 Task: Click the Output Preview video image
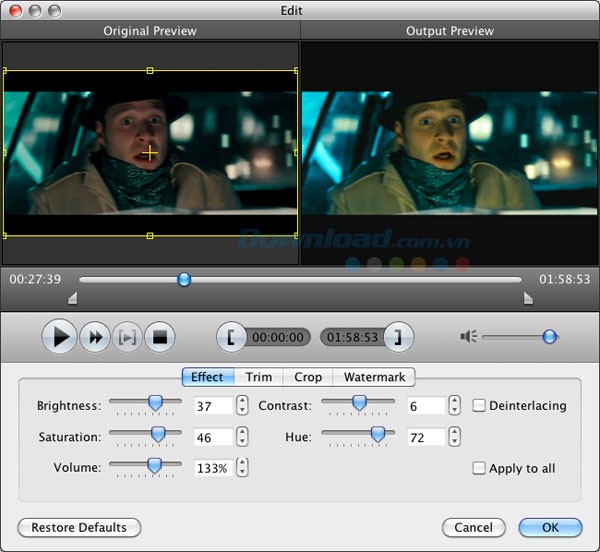(450, 153)
